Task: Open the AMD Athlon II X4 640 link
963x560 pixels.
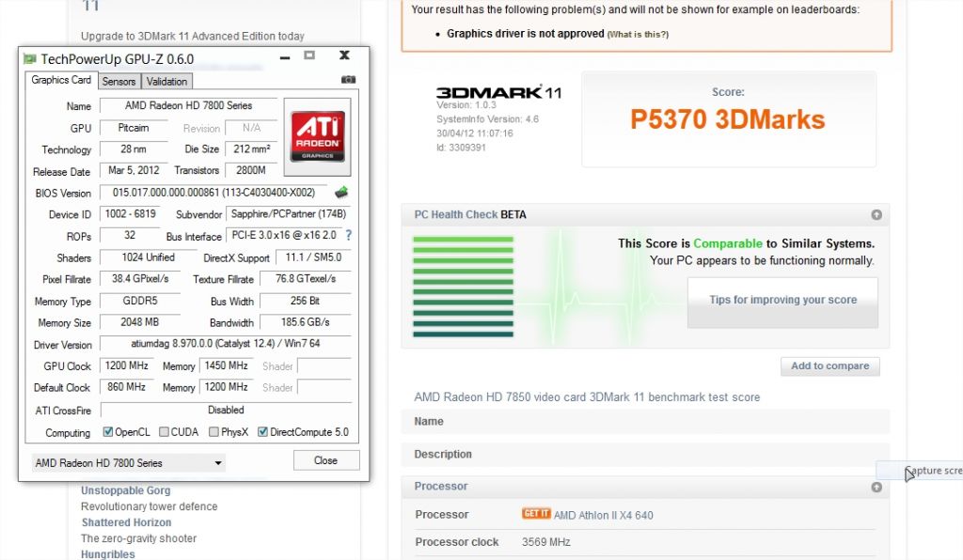Action: click(603, 515)
